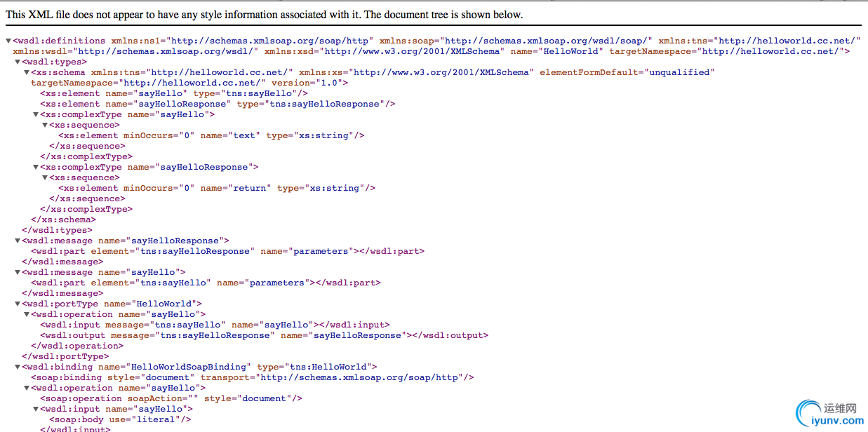Collapse xs:sequence triangle above the "text" element
This screenshot has height=432, width=868.
pyautogui.click(x=45, y=125)
